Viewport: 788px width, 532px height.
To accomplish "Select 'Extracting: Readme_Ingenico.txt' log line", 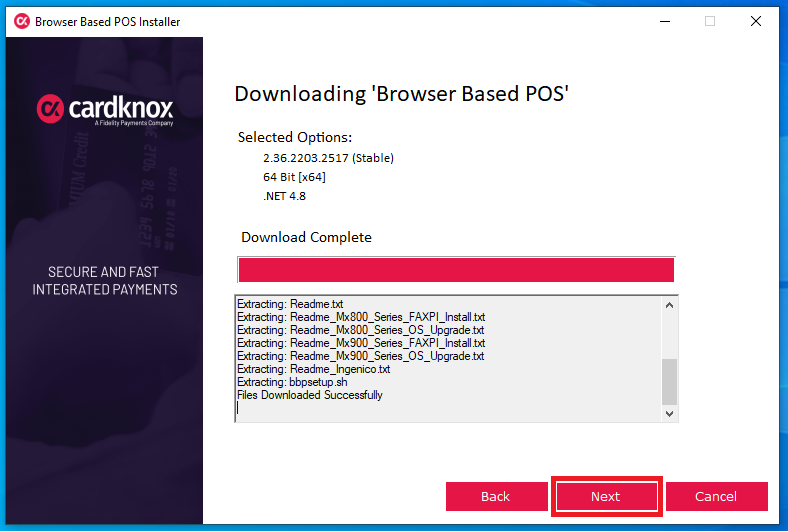I will (x=314, y=369).
